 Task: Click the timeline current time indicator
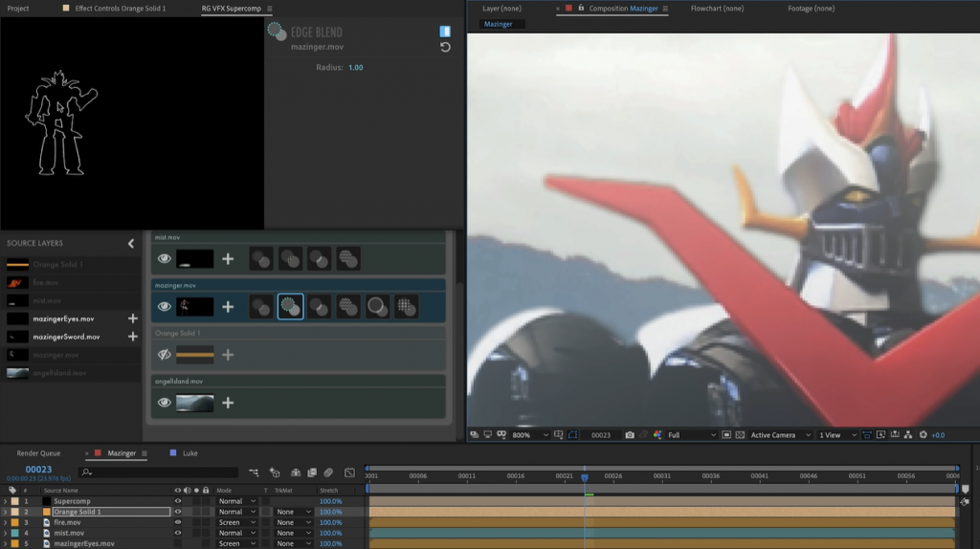[x=585, y=477]
